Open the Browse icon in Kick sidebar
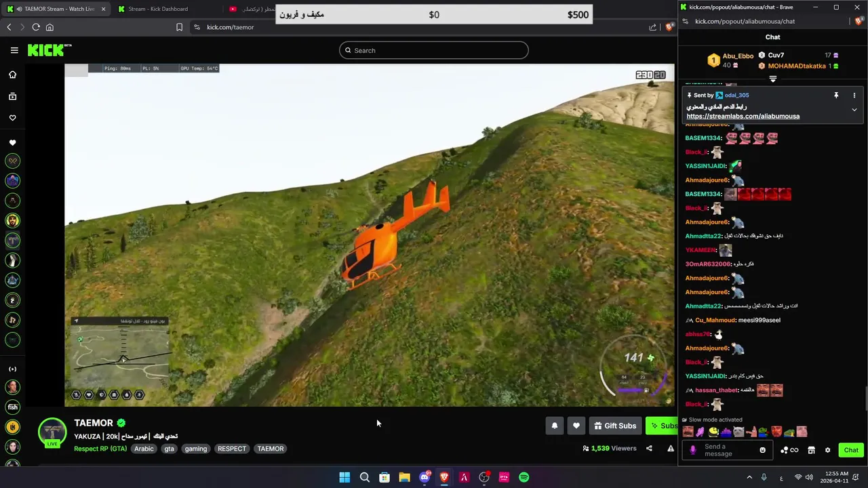868x488 pixels. coord(12,96)
